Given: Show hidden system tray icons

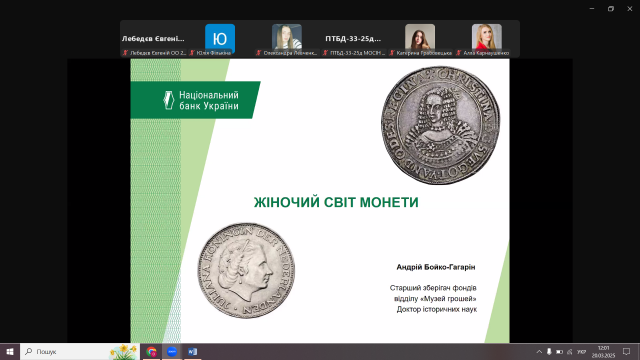Looking at the screenshot, I should [x=539, y=351].
